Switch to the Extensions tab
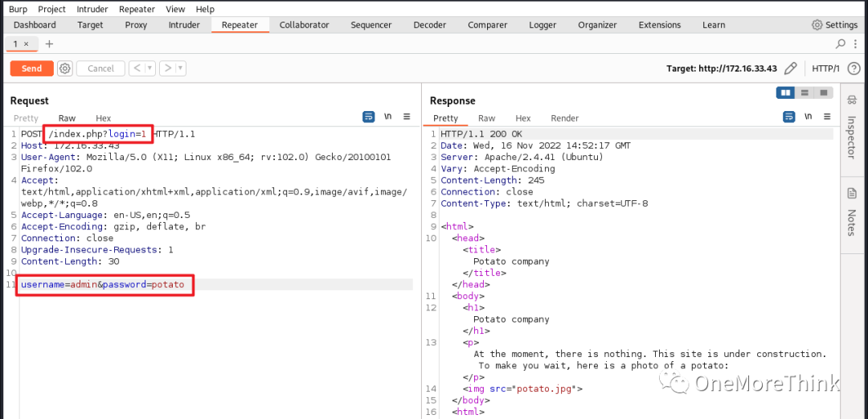The width and height of the screenshot is (868, 419). (660, 25)
